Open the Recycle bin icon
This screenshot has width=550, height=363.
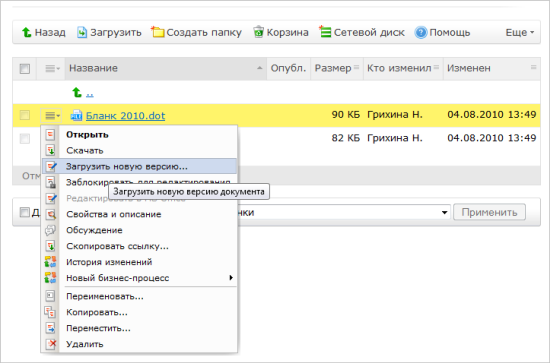259,32
